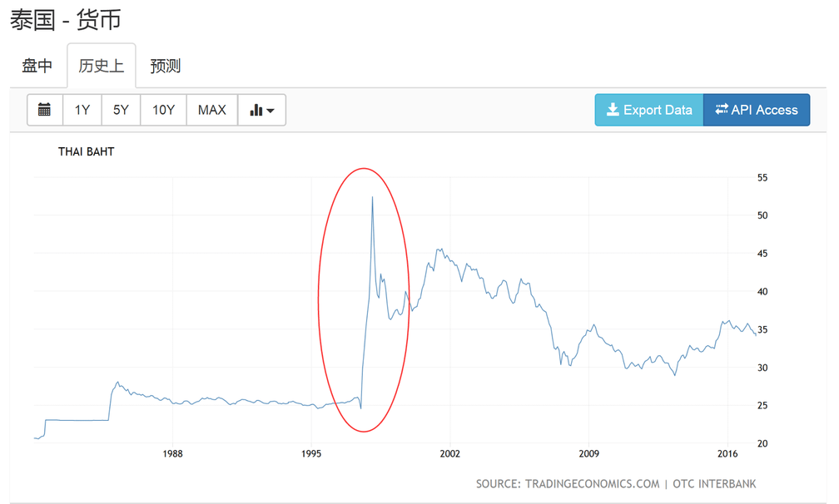The image size is (839, 504).
Task: Click the THAI BAHT chart label
Action: click(86, 151)
